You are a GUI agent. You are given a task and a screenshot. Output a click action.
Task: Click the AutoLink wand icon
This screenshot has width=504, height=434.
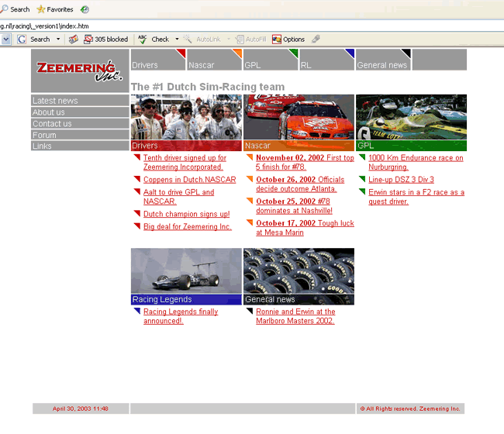[188, 40]
